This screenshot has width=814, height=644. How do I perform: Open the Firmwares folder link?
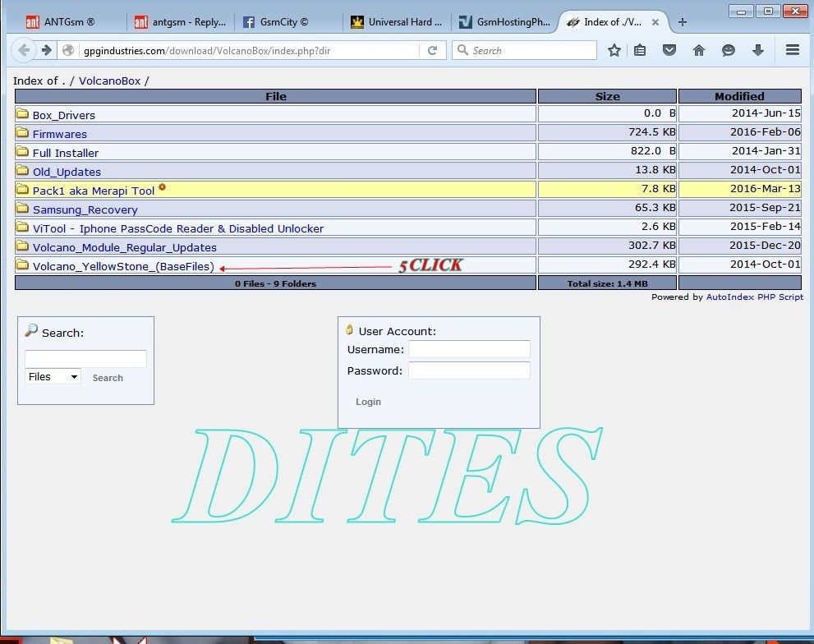pyautogui.click(x=60, y=134)
